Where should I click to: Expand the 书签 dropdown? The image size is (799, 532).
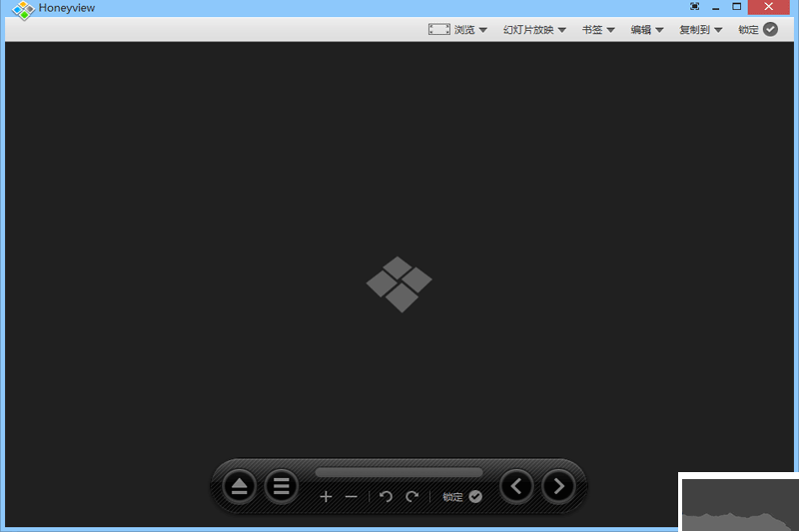pos(598,30)
